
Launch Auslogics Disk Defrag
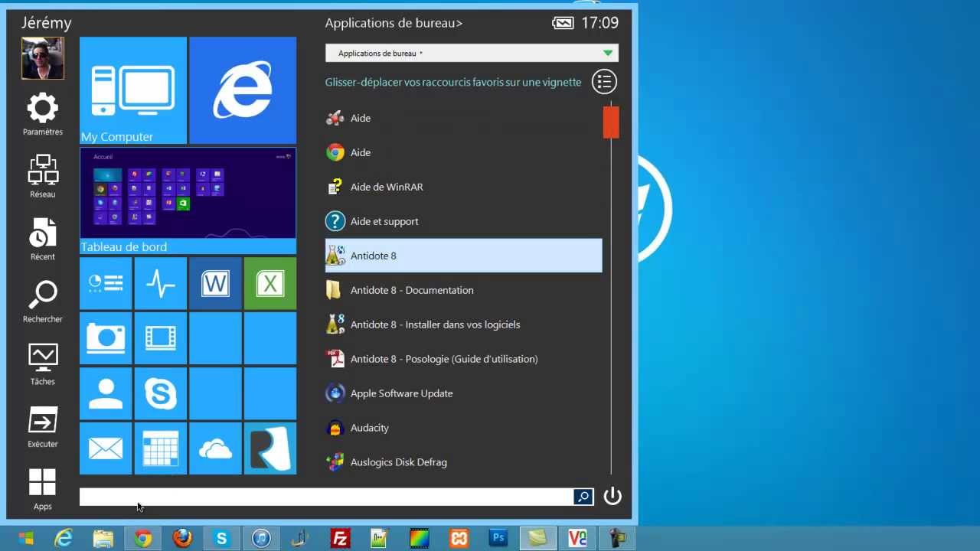pos(463,462)
